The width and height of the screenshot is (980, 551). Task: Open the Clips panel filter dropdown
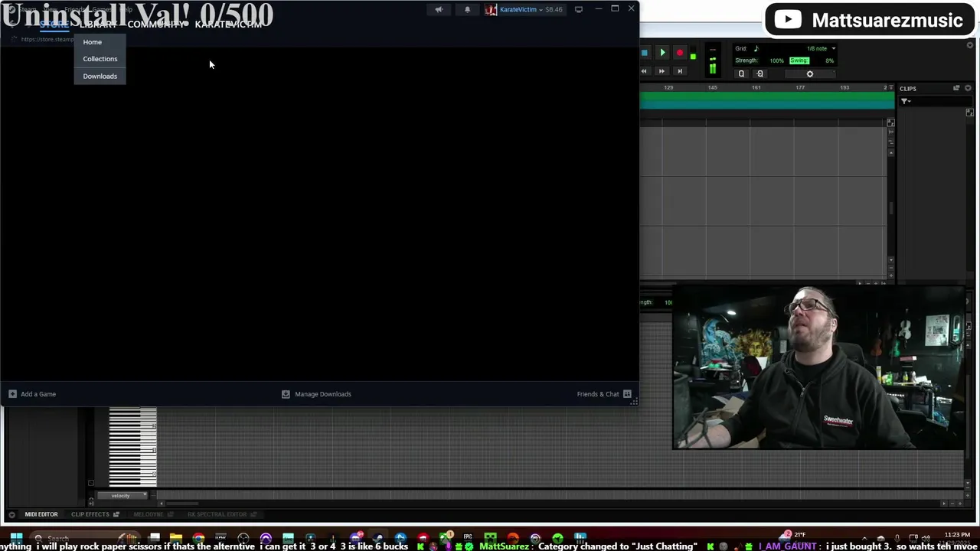pos(906,101)
